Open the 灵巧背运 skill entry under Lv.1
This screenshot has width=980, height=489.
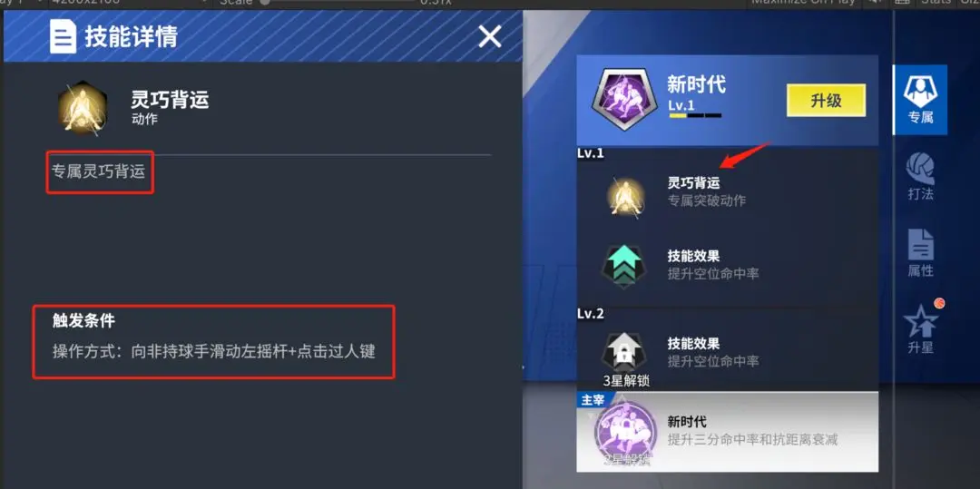click(727, 192)
